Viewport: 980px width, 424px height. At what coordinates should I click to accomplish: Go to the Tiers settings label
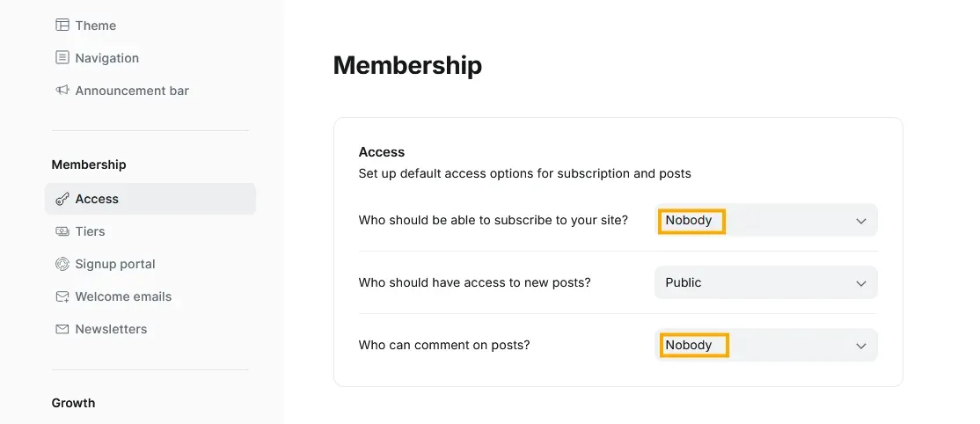(90, 231)
